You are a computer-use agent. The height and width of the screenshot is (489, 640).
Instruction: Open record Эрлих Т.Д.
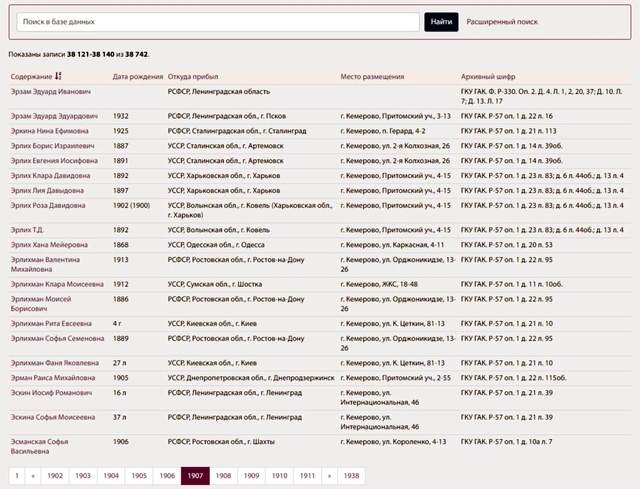click(x=27, y=230)
